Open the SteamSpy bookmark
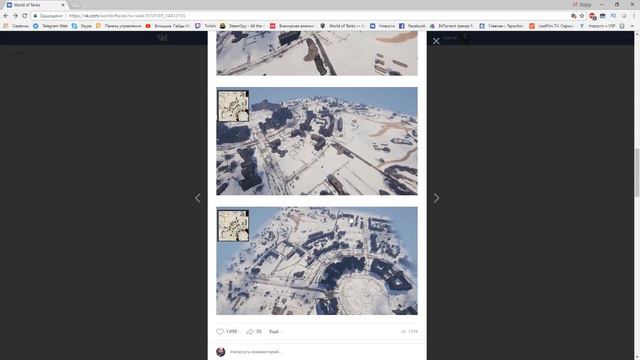Image resolution: width=640 pixels, height=360 pixels. 243,26
